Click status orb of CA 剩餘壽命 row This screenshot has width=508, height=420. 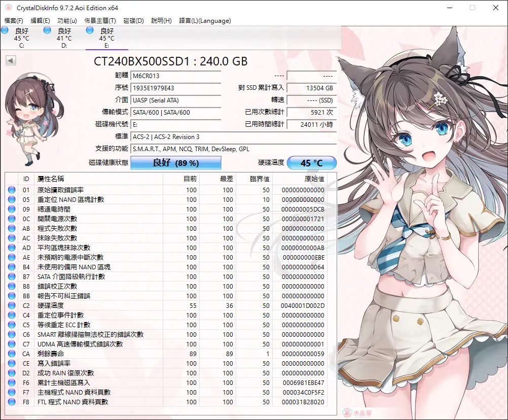point(12,354)
